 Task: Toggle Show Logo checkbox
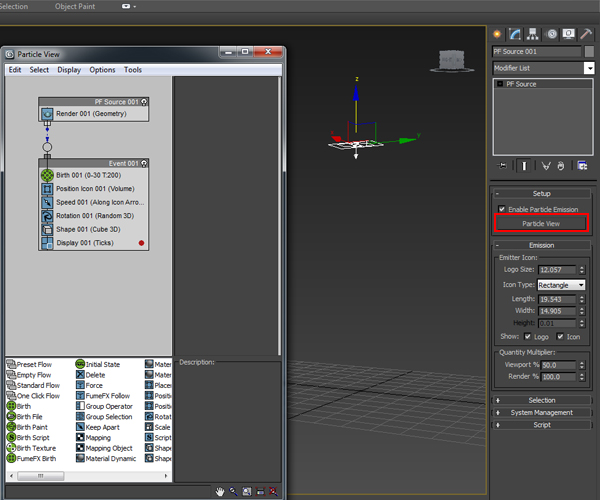coord(528,336)
